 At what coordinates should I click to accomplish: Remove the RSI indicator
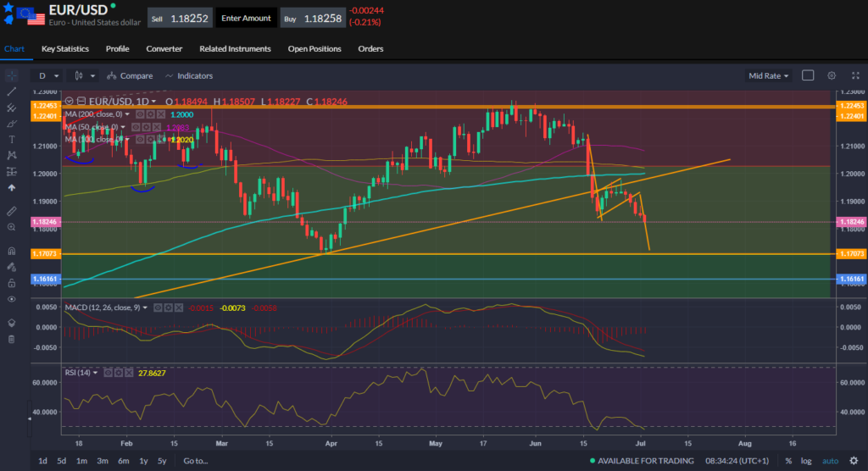click(129, 373)
